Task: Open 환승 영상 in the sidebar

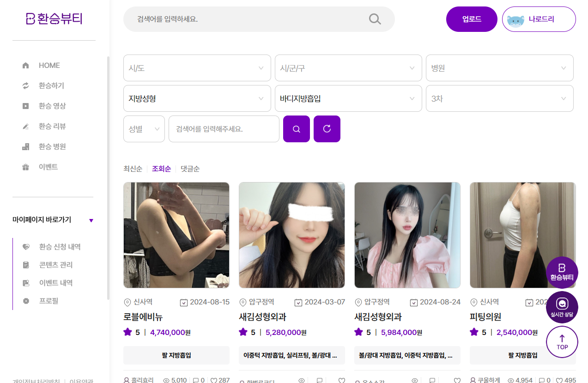Action: click(x=52, y=106)
